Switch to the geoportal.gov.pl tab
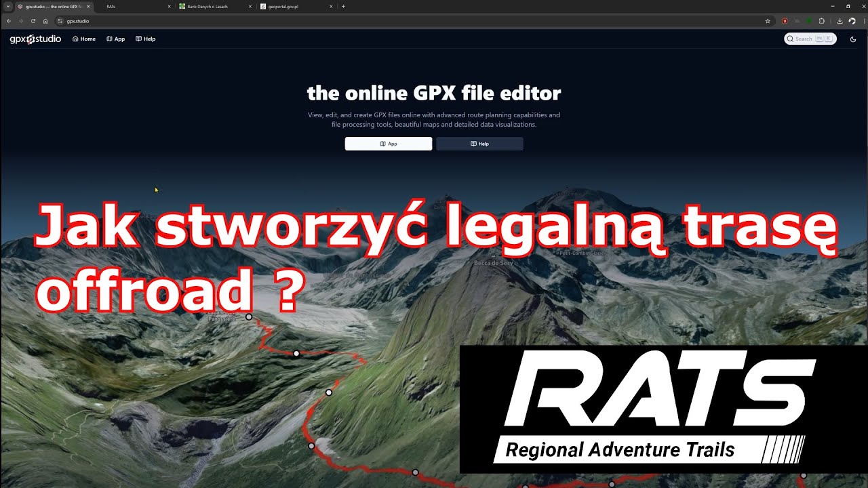868x488 pixels. click(296, 6)
